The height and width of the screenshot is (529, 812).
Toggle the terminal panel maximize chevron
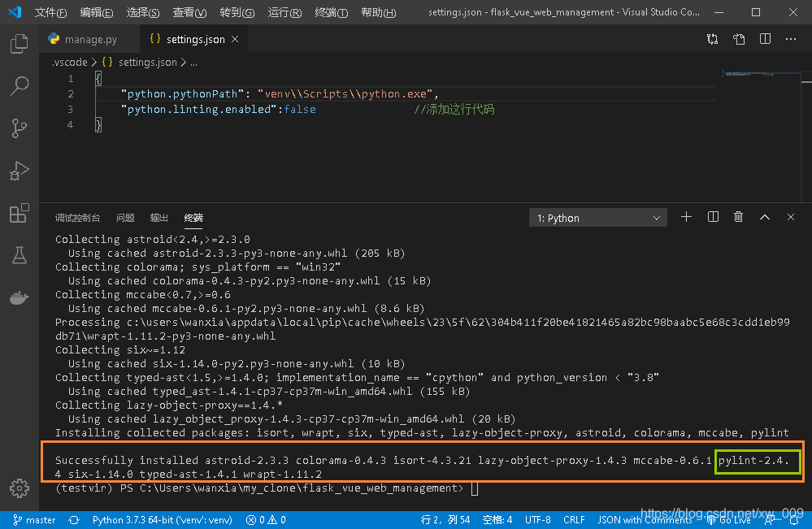[765, 216]
